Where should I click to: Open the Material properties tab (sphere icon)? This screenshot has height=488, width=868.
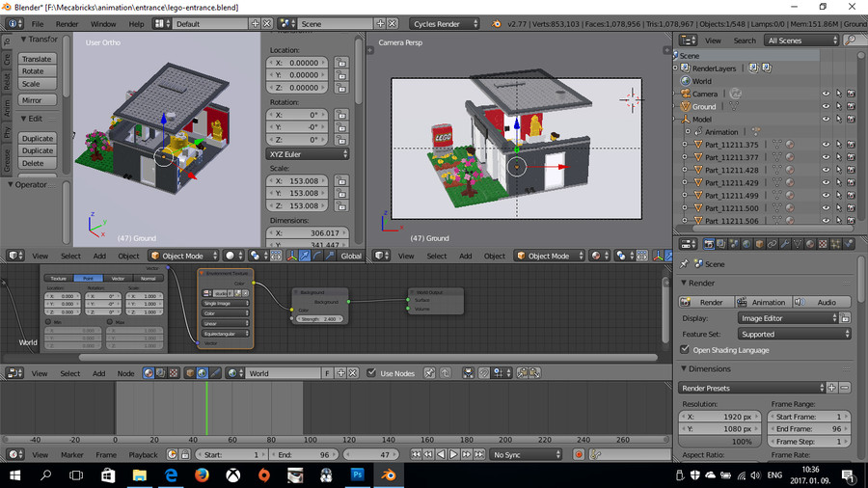(810, 244)
